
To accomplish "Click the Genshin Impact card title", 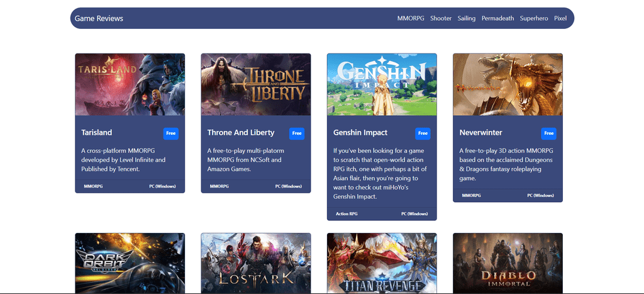I will 360,132.
